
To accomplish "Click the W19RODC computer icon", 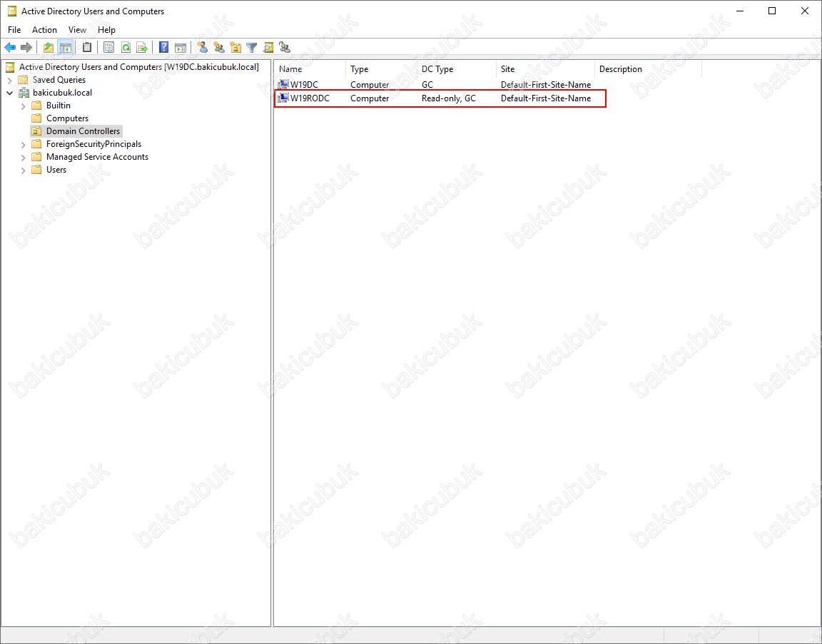I will tap(283, 98).
